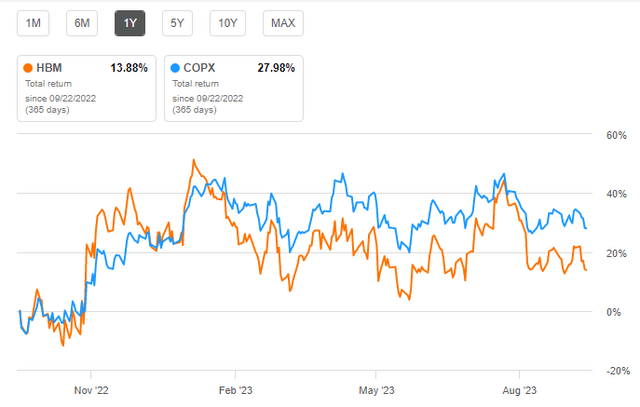The height and width of the screenshot is (407, 640).
Task: Switch chart to 5Y range
Action: [x=177, y=23]
